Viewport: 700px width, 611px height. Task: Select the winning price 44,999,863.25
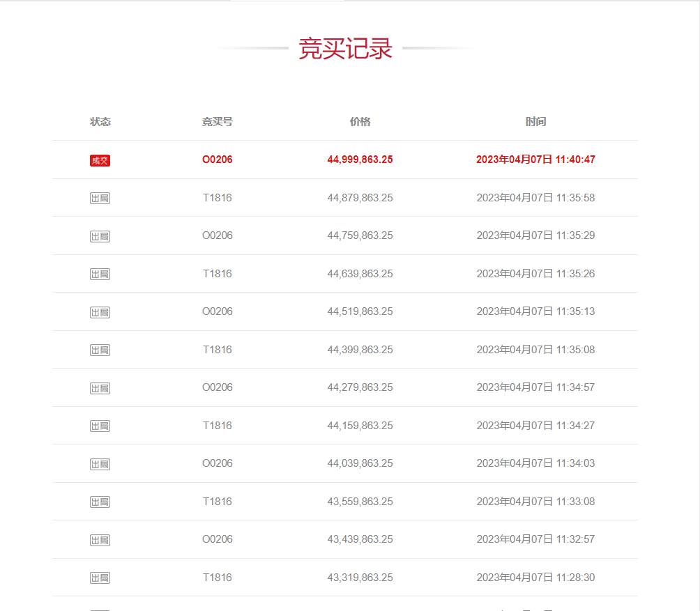(x=360, y=160)
